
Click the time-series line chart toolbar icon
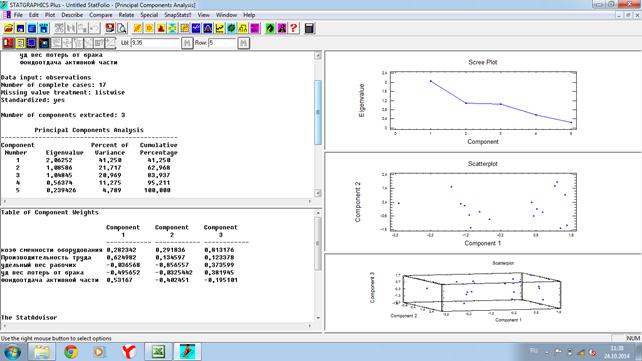point(220,28)
